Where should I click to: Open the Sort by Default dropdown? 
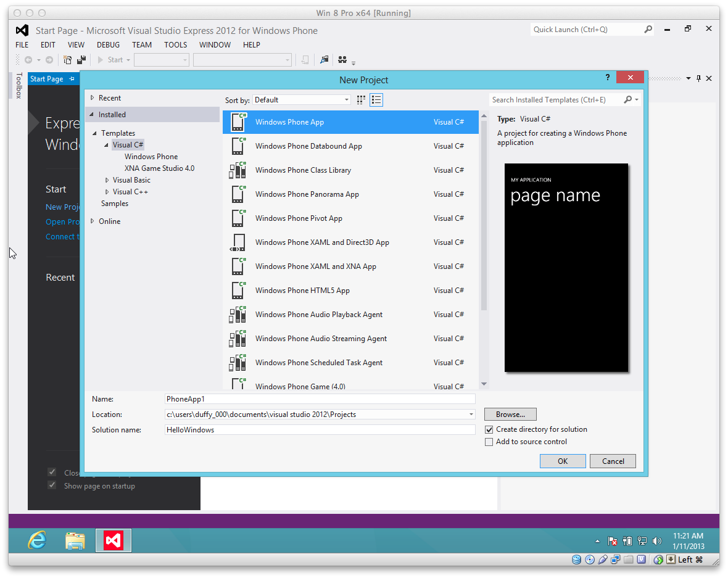(x=302, y=100)
